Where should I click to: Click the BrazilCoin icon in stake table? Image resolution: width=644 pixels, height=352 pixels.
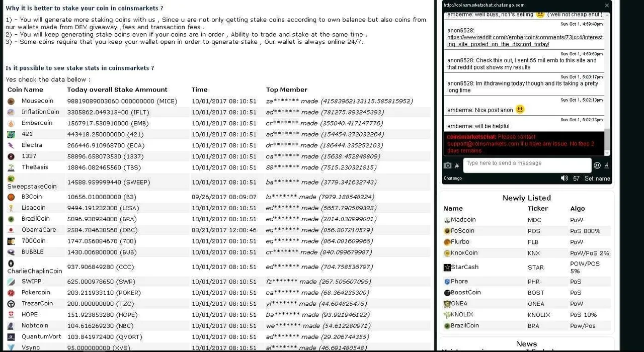pos(11,219)
